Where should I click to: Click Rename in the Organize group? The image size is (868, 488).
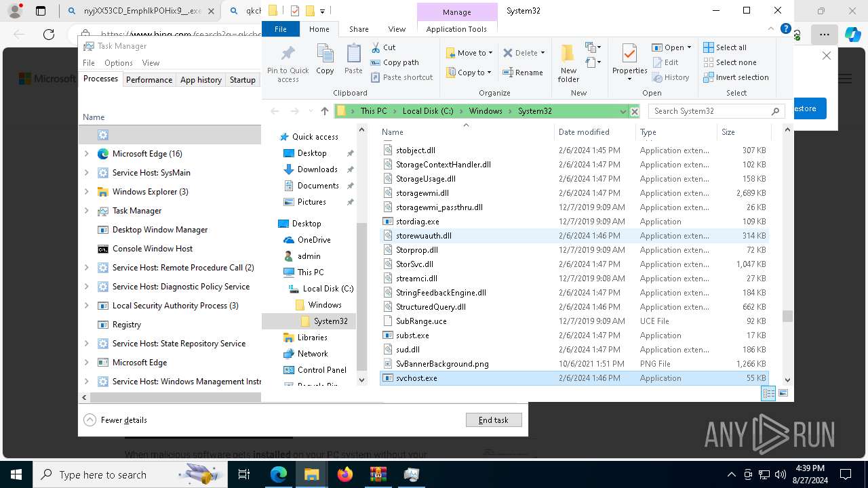tap(523, 73)
